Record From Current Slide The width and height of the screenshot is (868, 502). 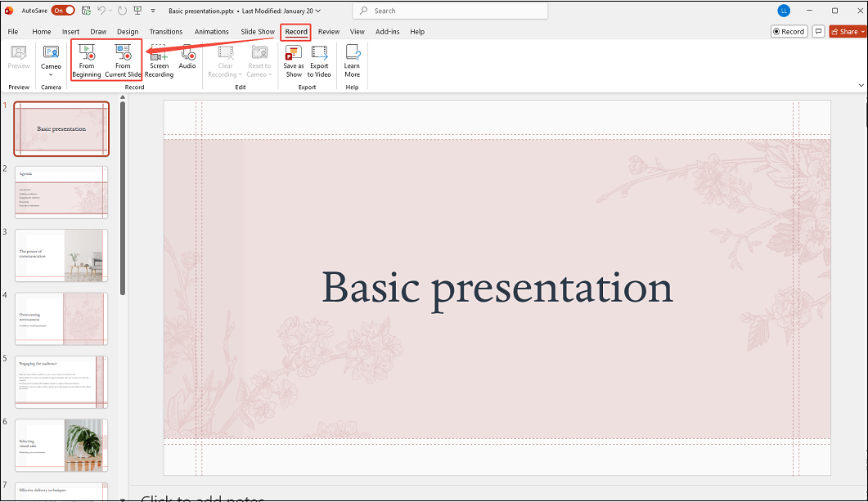(x=123, y=59)
